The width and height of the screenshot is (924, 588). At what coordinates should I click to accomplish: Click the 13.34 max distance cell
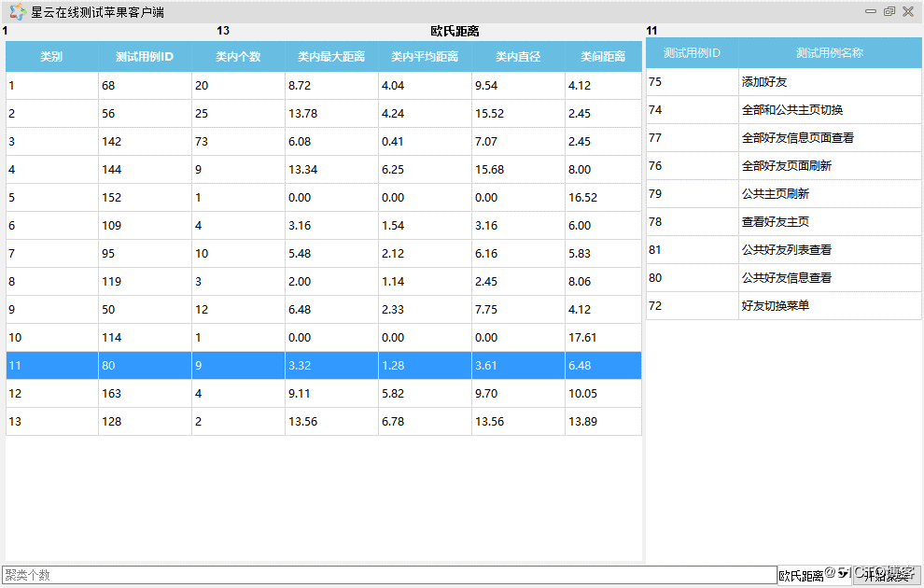(x=331, y=170)
